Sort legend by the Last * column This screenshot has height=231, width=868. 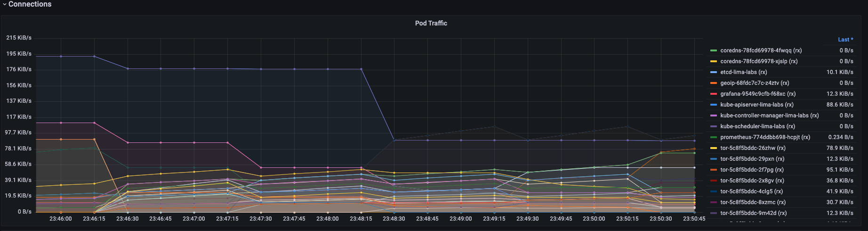845,40
